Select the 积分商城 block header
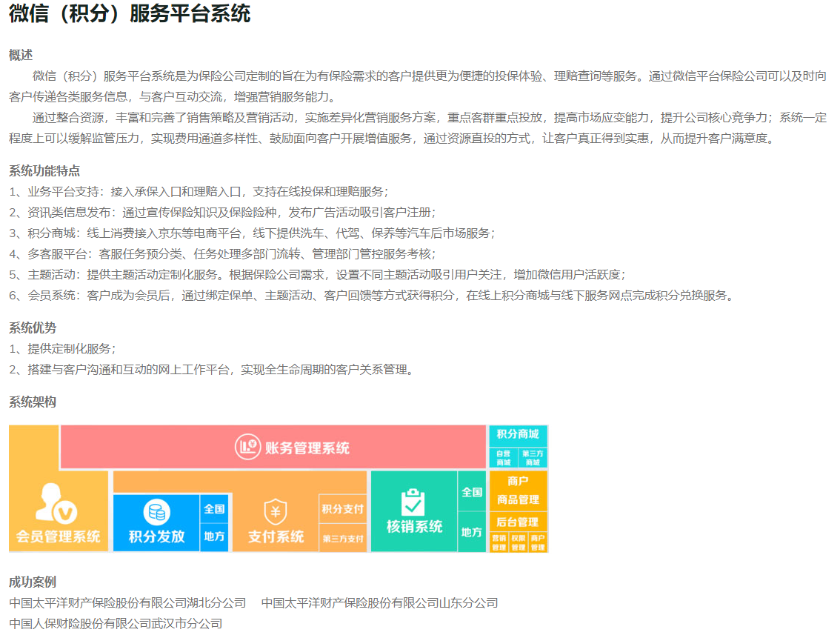 [518, 435]
